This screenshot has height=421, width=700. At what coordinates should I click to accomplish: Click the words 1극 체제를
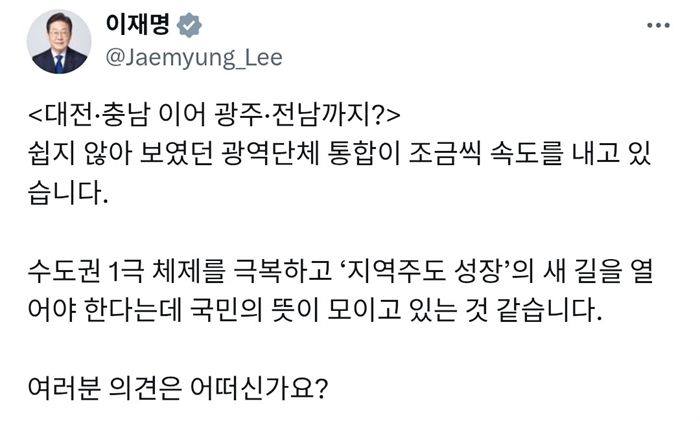tap(164, 273)
